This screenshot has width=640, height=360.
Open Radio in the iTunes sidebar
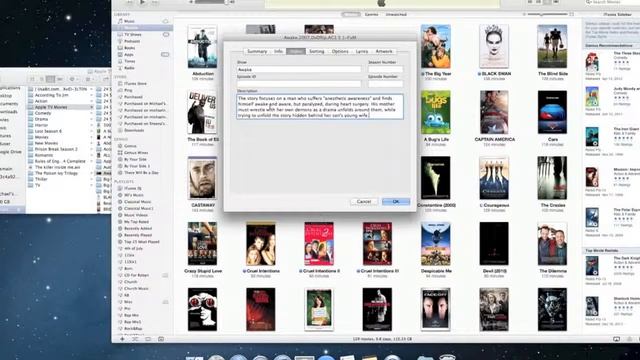coord(129,68)
